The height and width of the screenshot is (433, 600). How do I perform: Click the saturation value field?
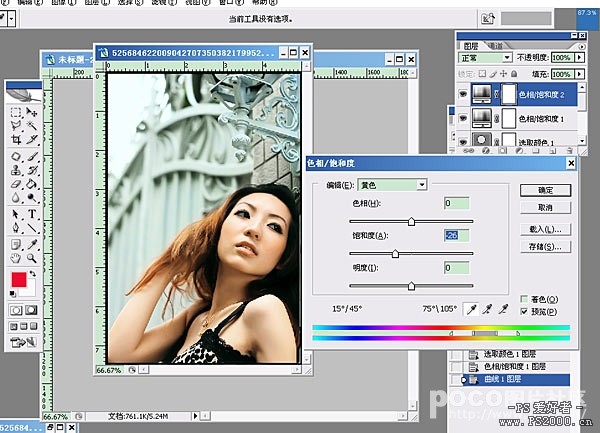[x=457, y=235]
